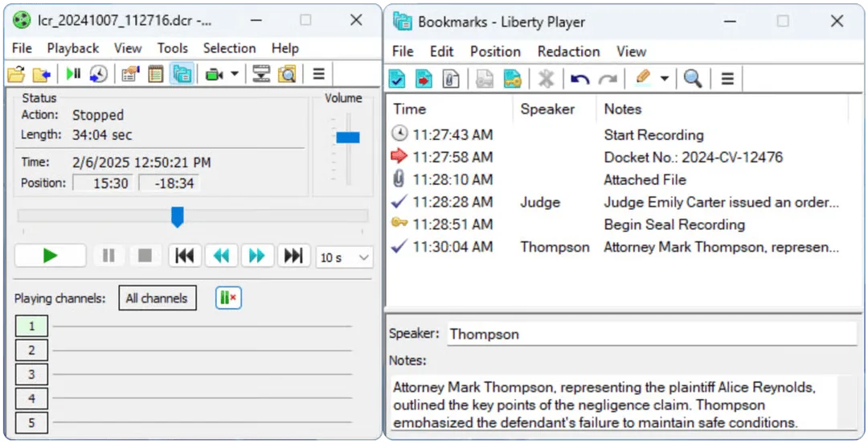
Task: Open the magnifier search in Bookmarks toolbar
Action: coord(693,79)
